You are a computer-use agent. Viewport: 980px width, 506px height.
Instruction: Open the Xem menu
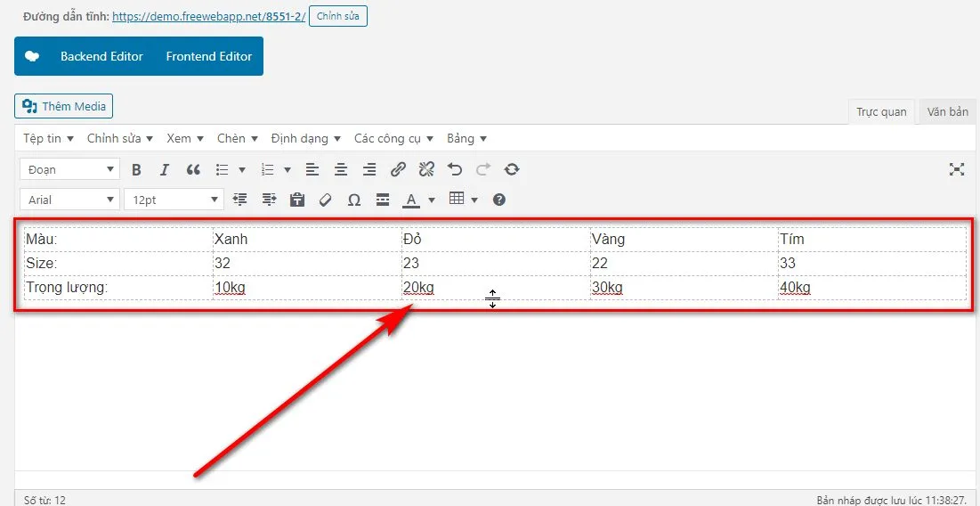(x=185, y=138)
